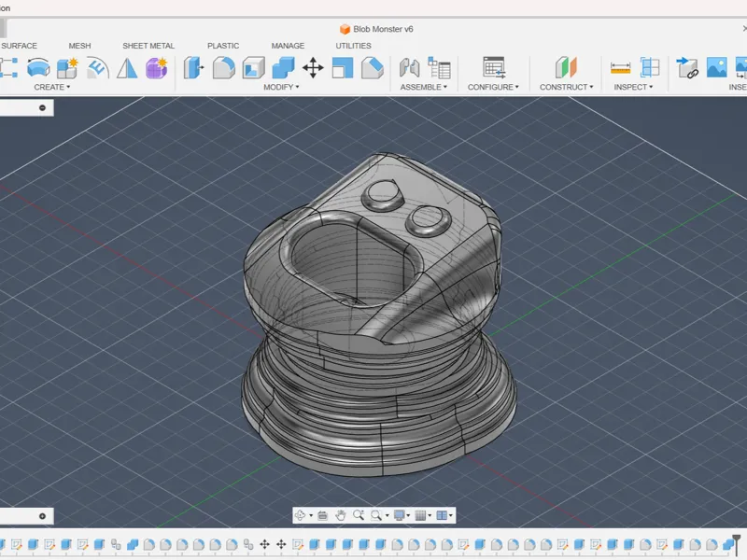Collapse the top-left panel minus toggle
Image resolution: width=747 pixels, height=560 pixels.
click(42, 107)
